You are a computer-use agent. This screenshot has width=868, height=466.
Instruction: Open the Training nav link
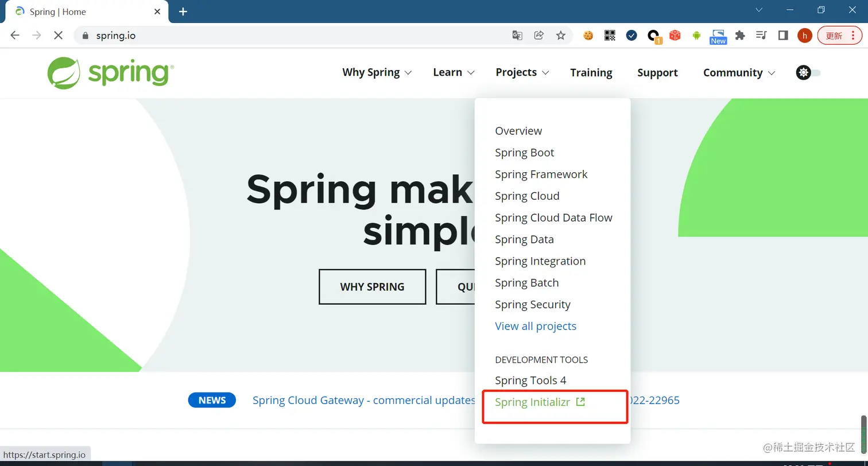pos(591,73)
